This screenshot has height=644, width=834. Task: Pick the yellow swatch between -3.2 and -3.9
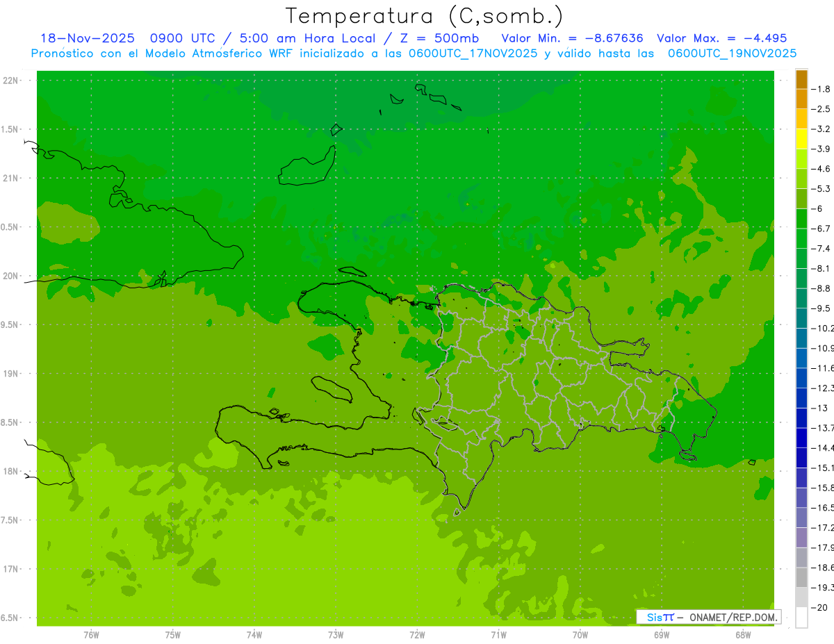coord(801,139)
